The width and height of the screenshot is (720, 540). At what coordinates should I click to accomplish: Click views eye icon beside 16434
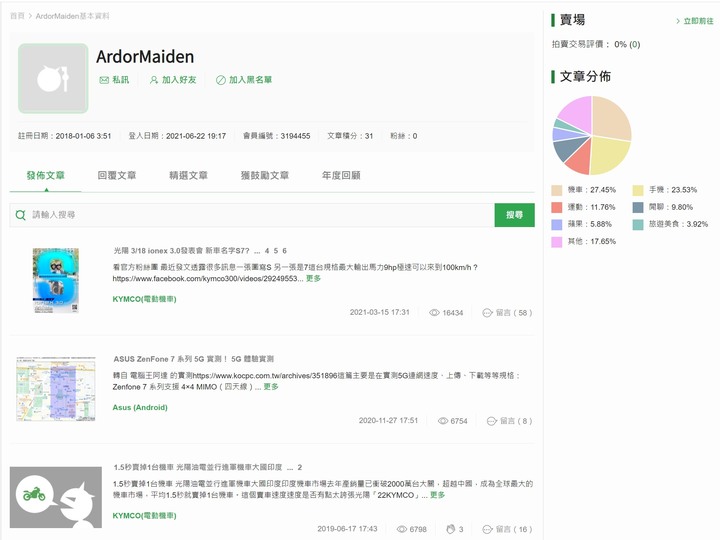tap(434, 313)
